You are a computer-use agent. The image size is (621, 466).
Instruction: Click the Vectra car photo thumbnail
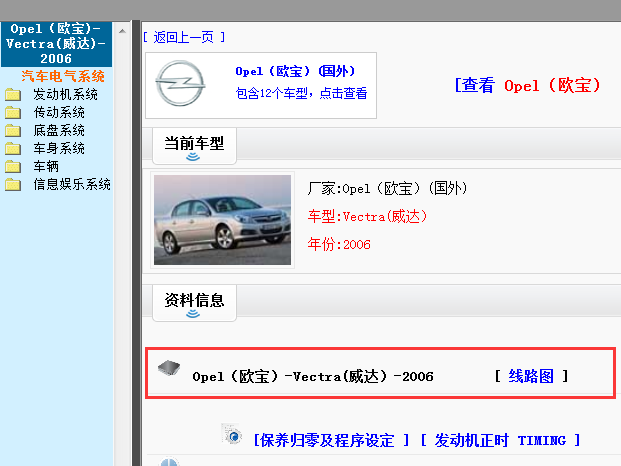222,220
